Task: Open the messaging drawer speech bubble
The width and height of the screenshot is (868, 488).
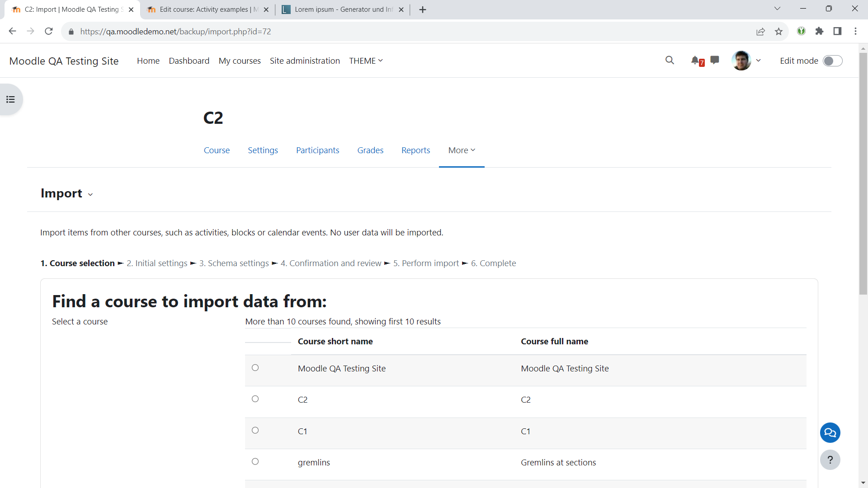Action: click(715, 60)
